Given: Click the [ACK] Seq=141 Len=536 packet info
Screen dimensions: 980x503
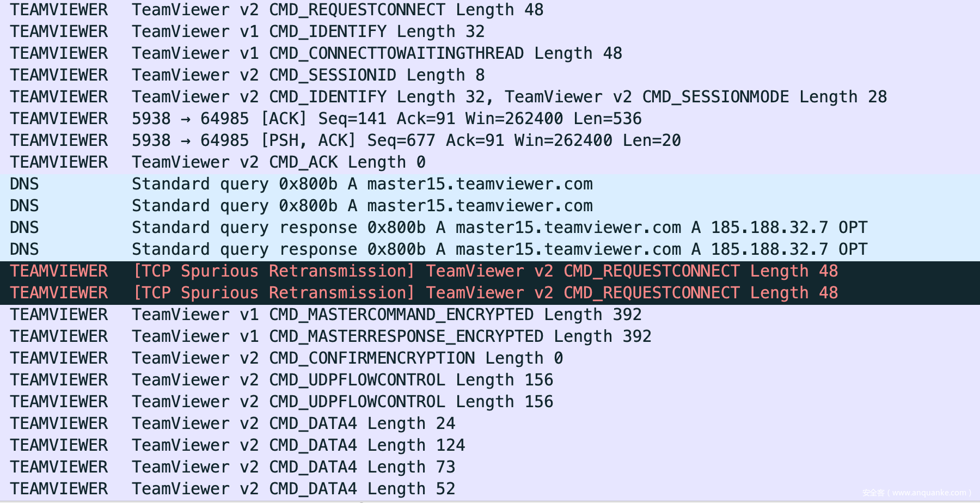Looking at the screenshot, I should click(x=387, y=119).
